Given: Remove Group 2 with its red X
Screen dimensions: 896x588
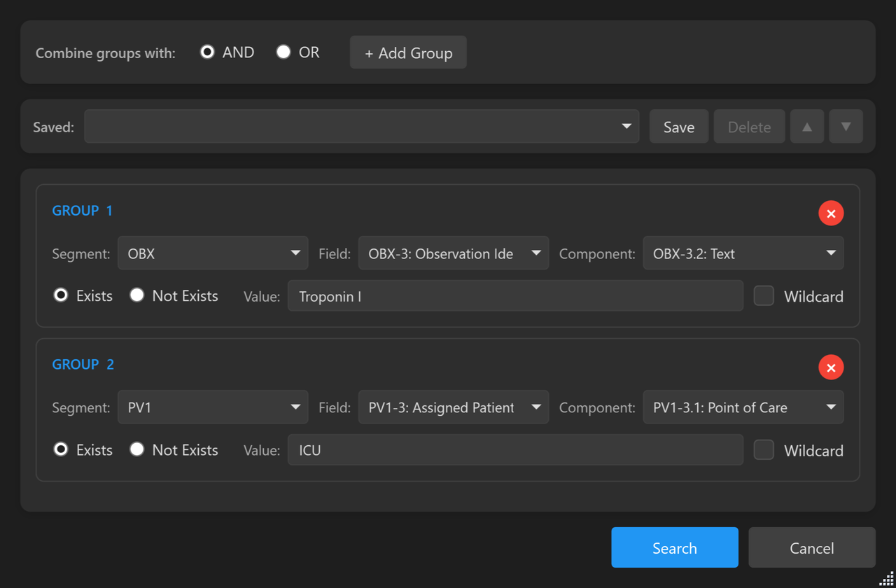Looking at the screenshot, I should click(831, 367).
